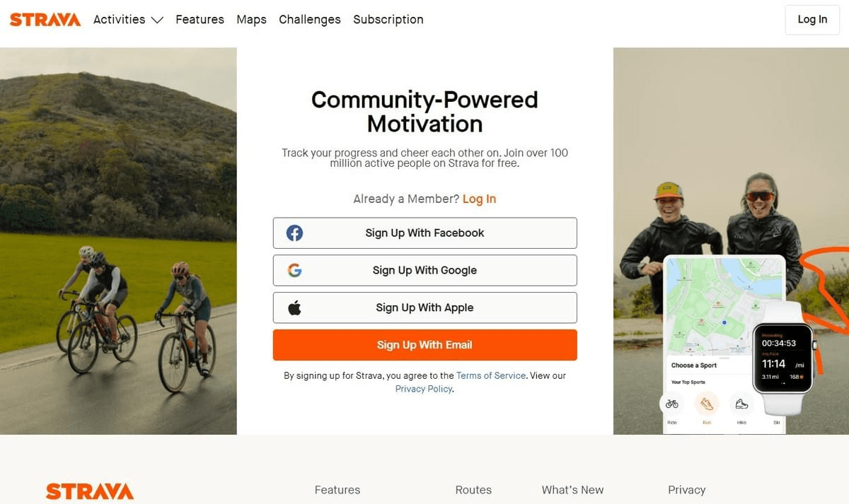Viewport: 849px width, 504px height.
Task: Expand the Activities dropdown menu
Action: (128, 20)
